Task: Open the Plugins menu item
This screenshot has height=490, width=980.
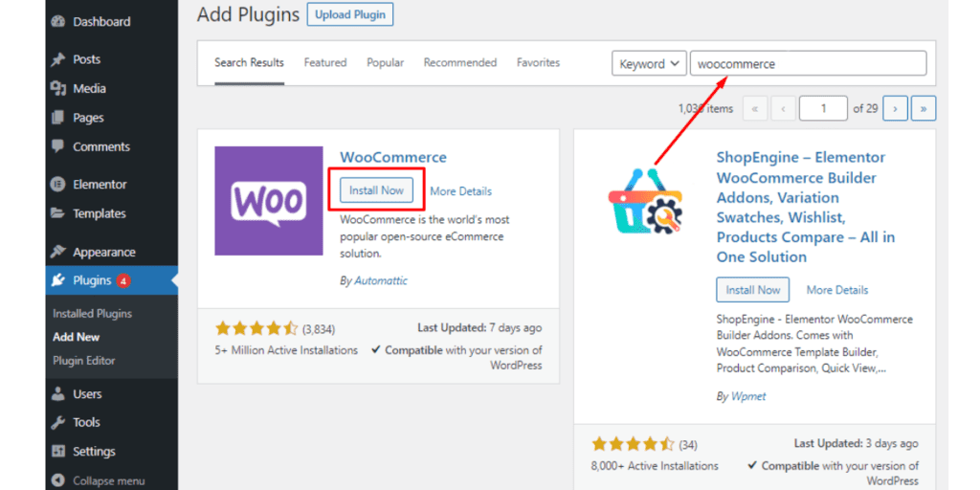Action: (x=111, y=280)
